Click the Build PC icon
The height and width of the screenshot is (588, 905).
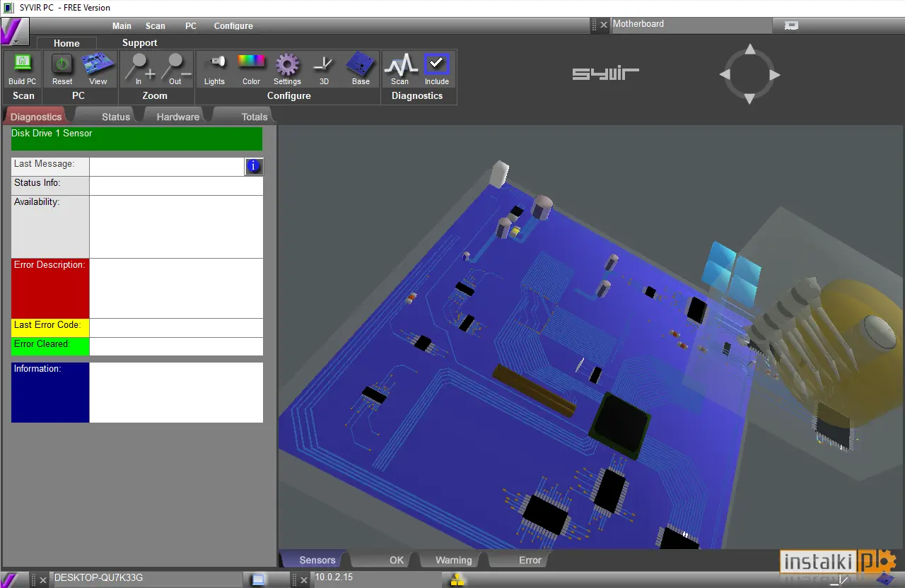point(23,64)
